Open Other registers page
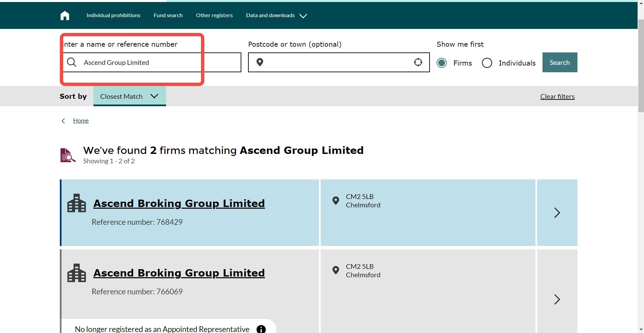This screenshot has width=644, height=333. (x=214, y=15)
